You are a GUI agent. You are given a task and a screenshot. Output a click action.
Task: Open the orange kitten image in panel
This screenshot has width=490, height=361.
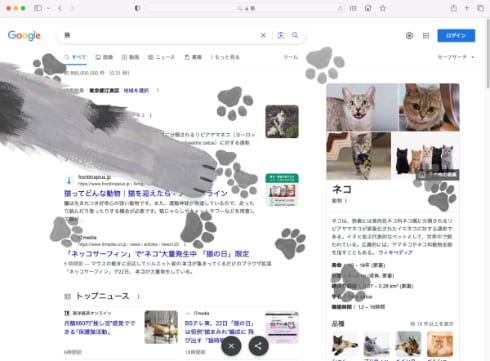tap(429, 107)
